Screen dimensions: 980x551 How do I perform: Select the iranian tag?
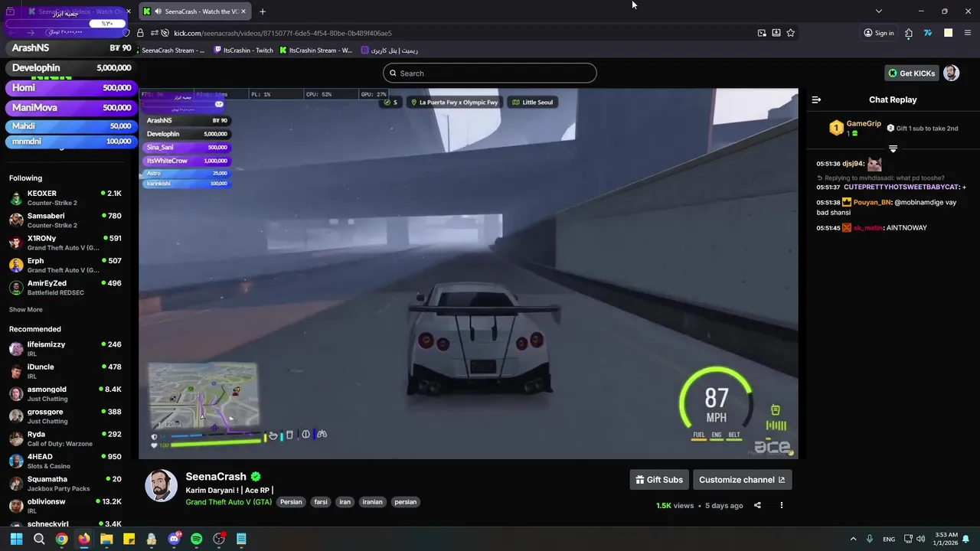[x=372, y=502]
